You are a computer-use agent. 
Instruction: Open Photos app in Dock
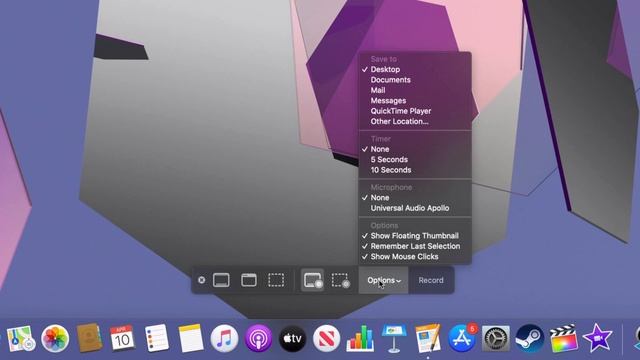click(55, 338)
